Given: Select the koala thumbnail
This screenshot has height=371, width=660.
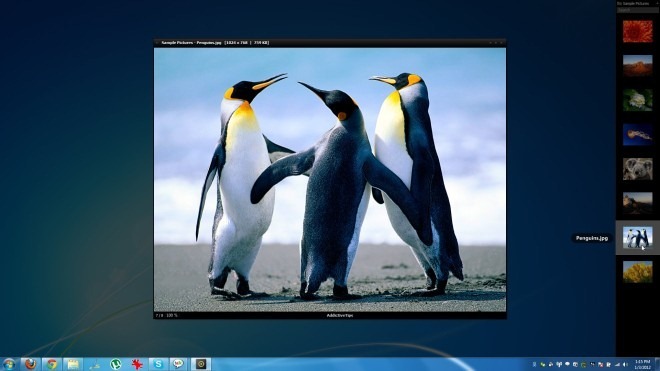Looking at the screenshot, I should pos(637,169).
